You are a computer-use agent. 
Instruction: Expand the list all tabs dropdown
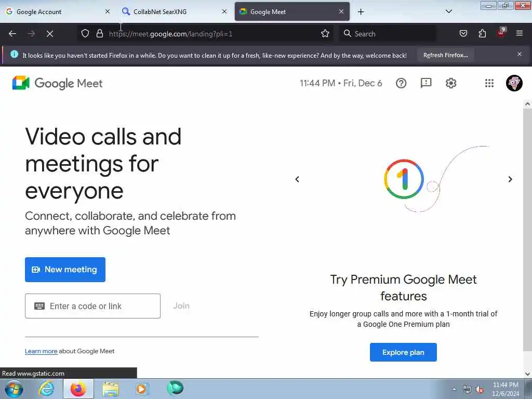(448, 11)
